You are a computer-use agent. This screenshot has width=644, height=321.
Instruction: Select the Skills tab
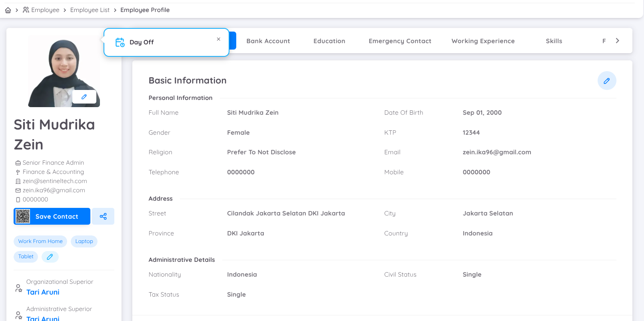pyautogui.click(x=554, y=41)
